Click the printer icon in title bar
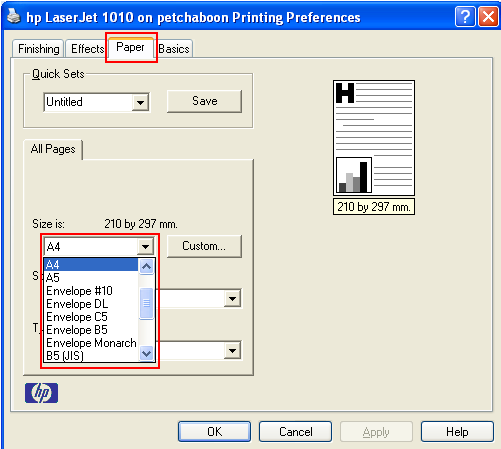Image resolution: width=501 pixels, height=449 pixels. [14, 16]
